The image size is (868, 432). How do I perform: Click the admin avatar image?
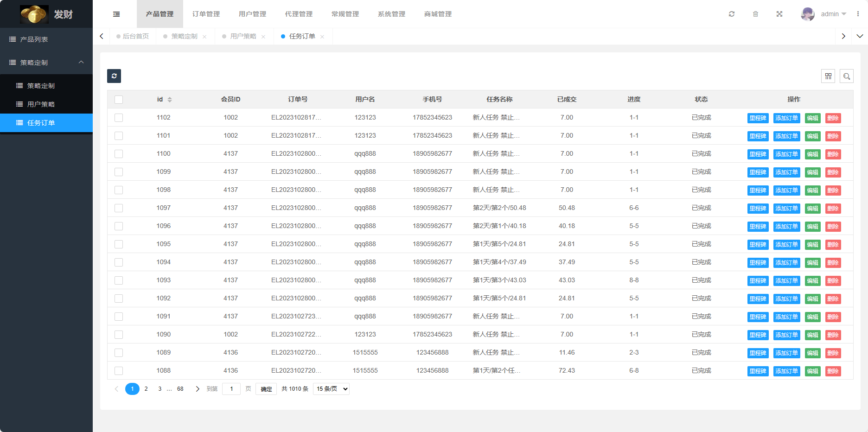coord(808,14)
